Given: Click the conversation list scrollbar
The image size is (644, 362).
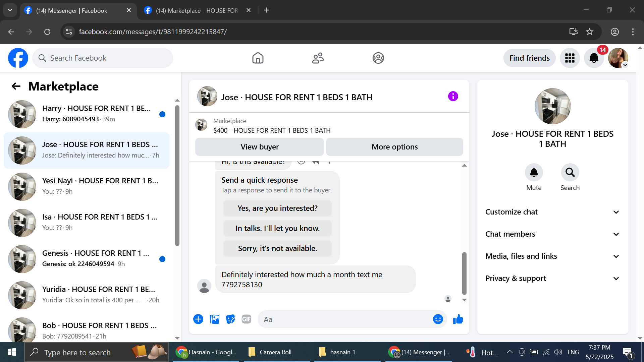Looking at the screenshot, I should click(x=177, y=176).
